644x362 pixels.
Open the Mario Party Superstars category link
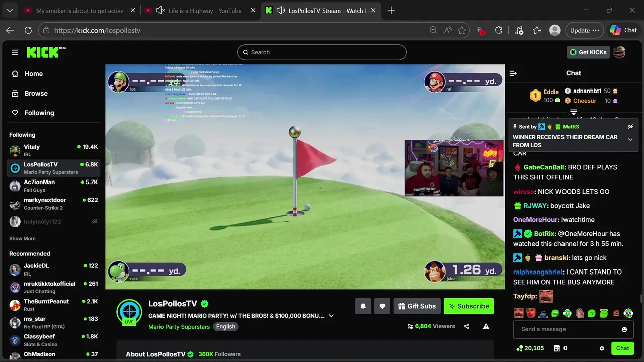[179, 327]
